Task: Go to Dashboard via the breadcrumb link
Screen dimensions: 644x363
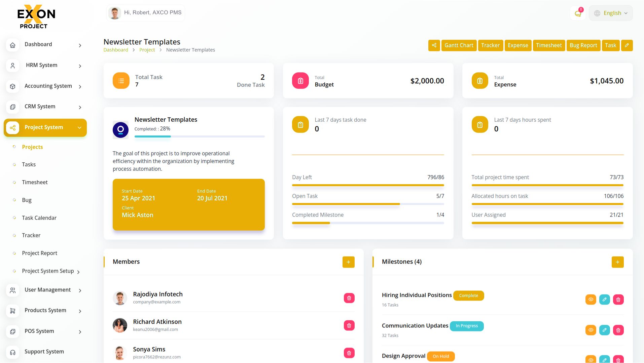Action: 116,50
